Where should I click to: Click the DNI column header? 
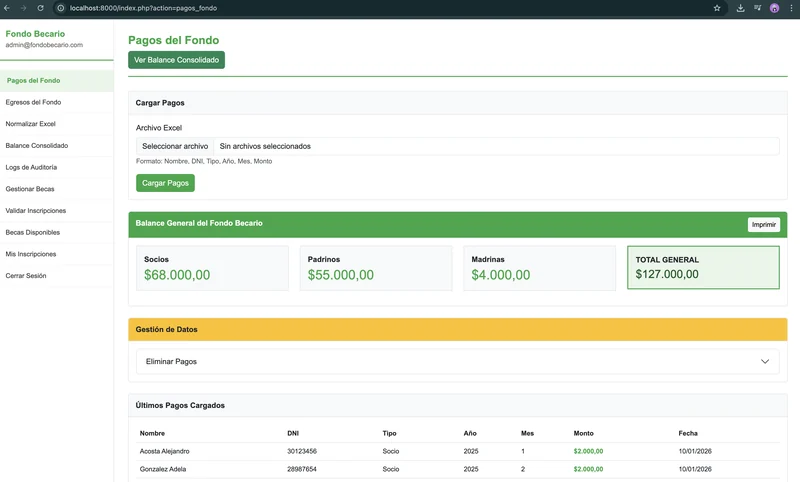293,433
